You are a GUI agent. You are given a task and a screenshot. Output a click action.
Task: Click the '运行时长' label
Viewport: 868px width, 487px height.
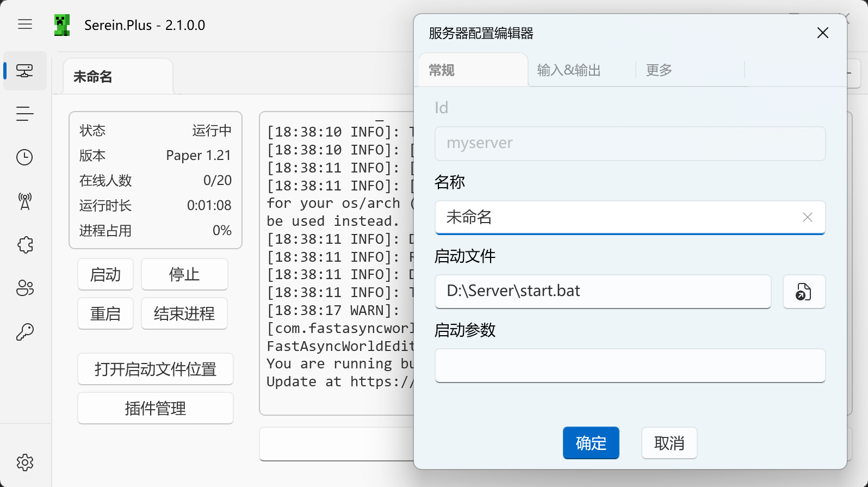tap(106, 206)
